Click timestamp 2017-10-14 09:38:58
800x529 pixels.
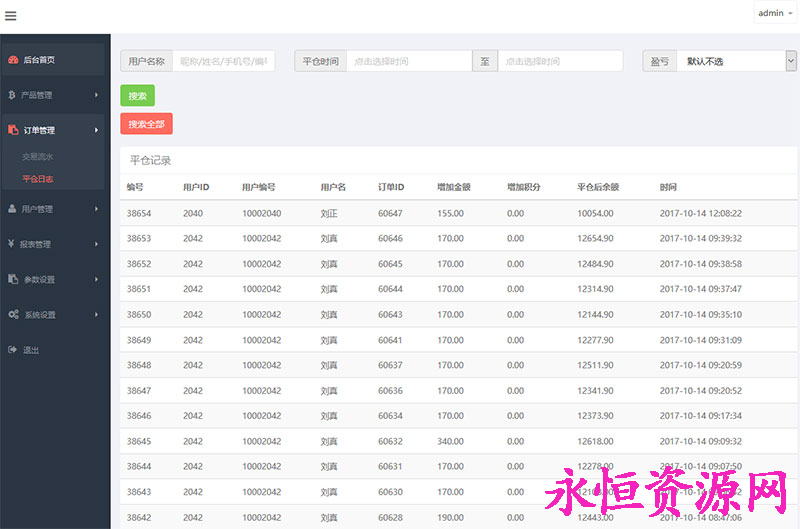[701, 264]
